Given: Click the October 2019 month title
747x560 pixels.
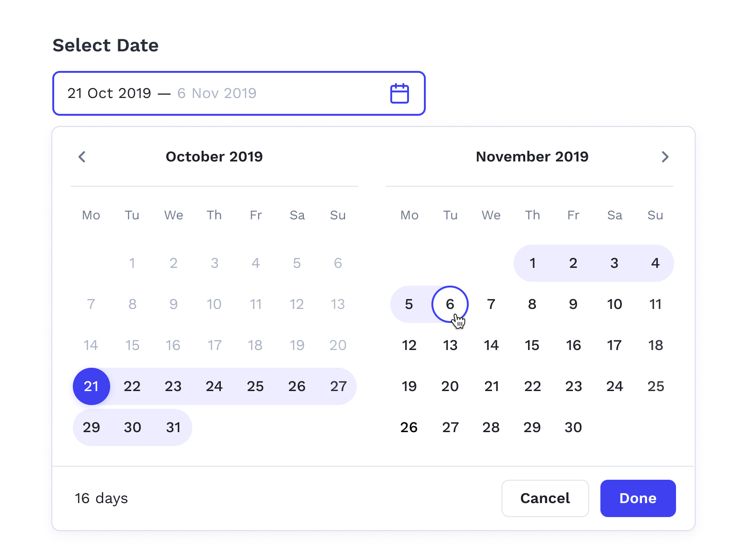Looking at the screenshot, I should point(214,157).
